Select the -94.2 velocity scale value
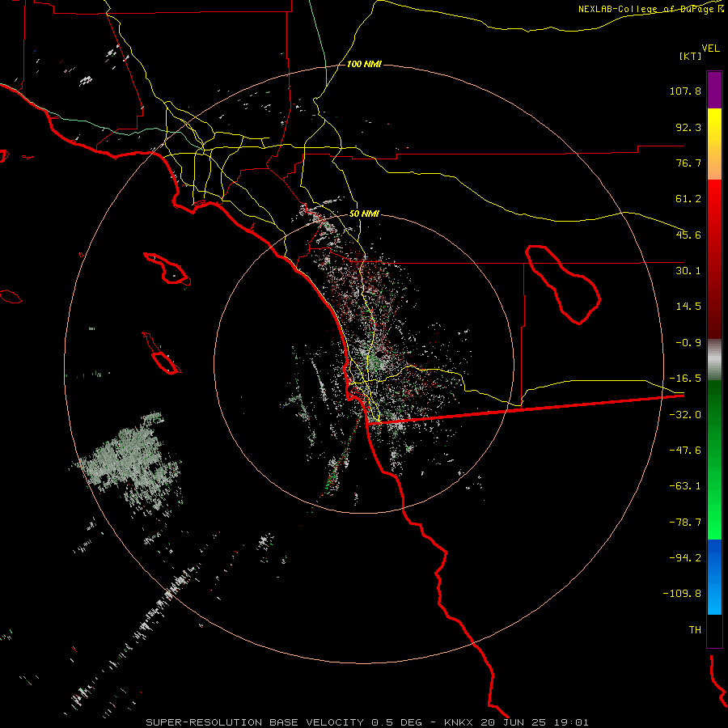This screenshot has width=728, height=728. pos(685,557)
